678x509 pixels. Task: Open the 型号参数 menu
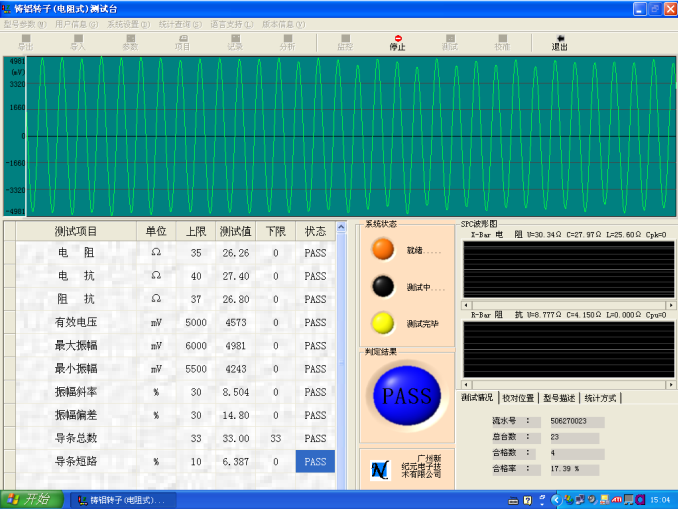25,23
